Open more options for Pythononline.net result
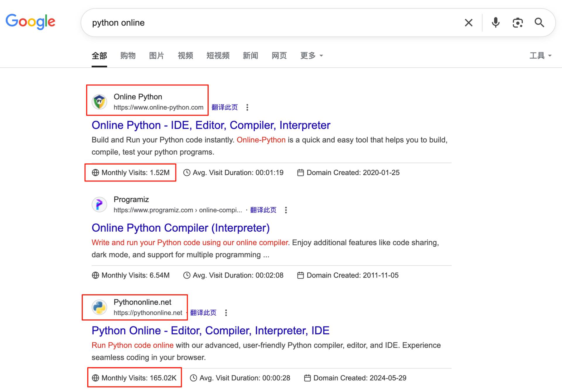The width and height of the screenshot is (562, 392). click(x=226, y=313)
